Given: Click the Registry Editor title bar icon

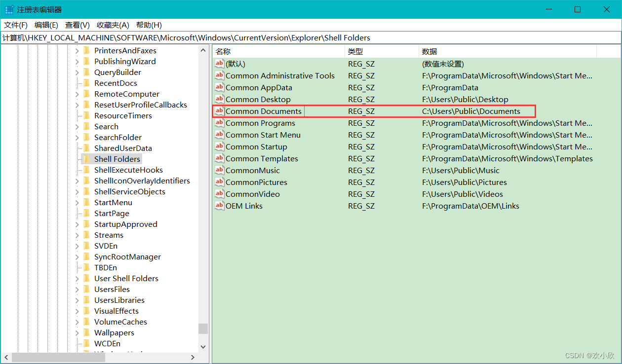Looking at the screenshot, I should (9, 9).
